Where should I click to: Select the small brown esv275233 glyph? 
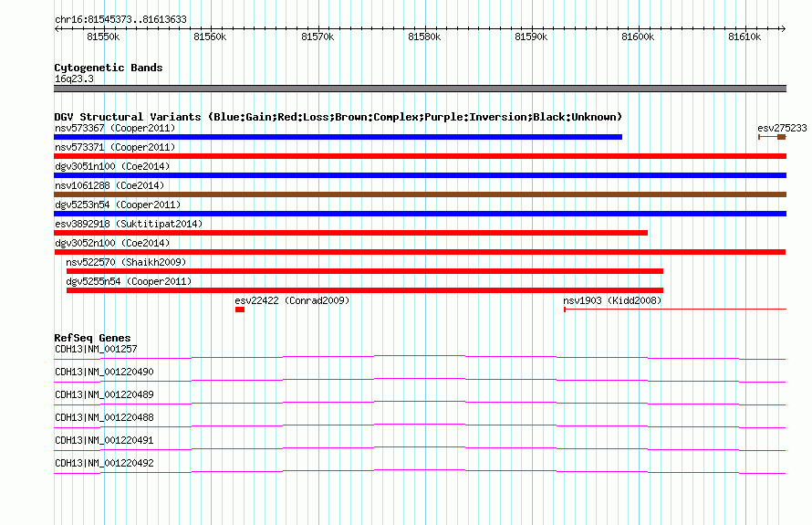tap(772, 137)
